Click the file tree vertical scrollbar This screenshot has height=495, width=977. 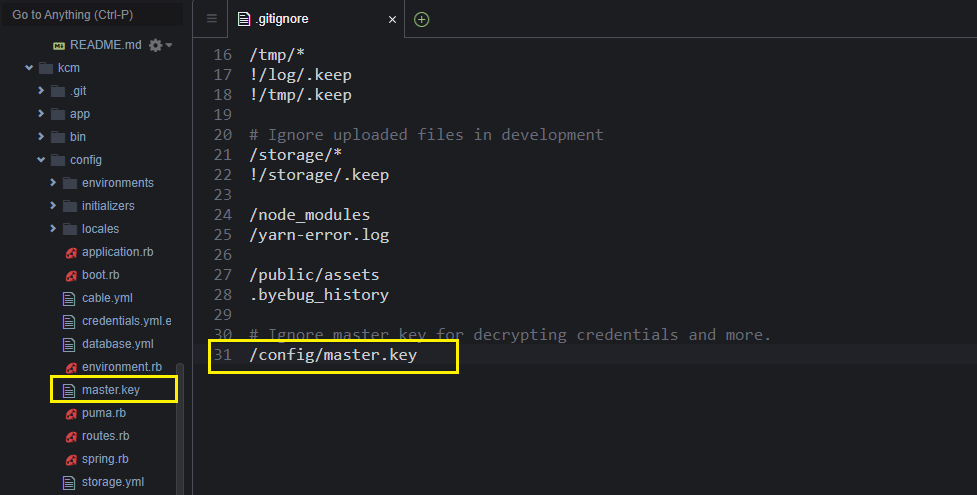180,429
